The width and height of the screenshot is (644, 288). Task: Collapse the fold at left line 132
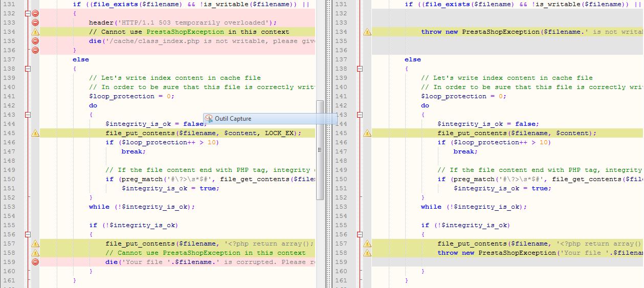coord(28,13)
